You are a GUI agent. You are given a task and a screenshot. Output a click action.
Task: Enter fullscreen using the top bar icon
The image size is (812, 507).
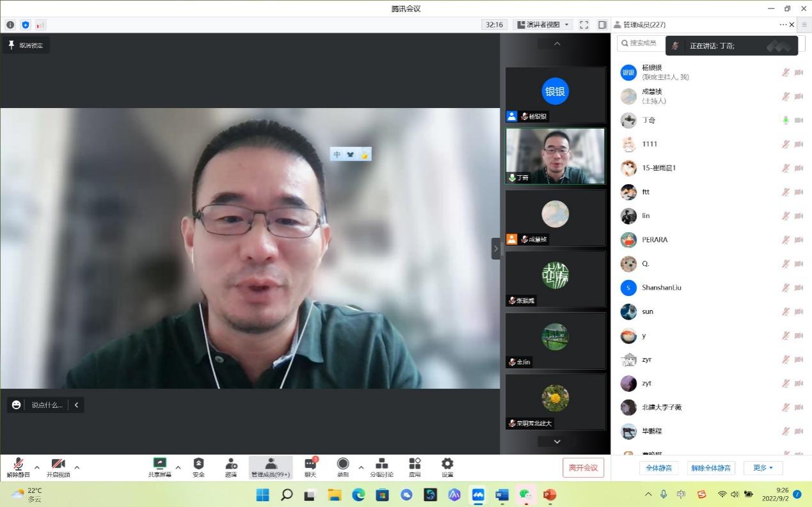click(584, 25)
